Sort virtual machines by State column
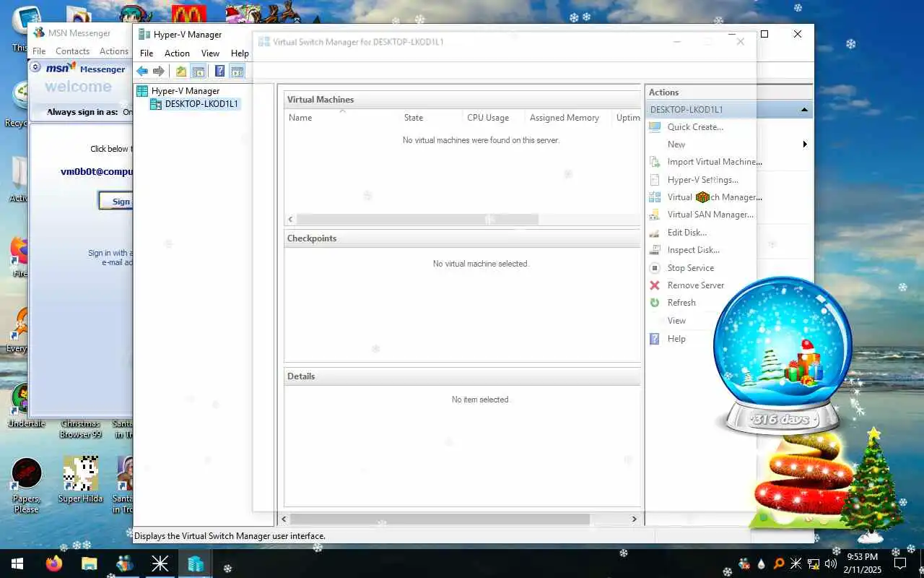Screen dimensions: 924x578 coord(431,118)
